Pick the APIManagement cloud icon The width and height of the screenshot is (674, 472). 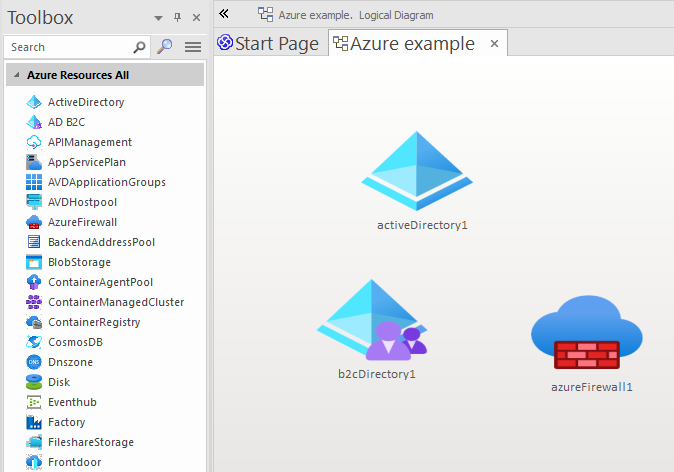[34, 142]
